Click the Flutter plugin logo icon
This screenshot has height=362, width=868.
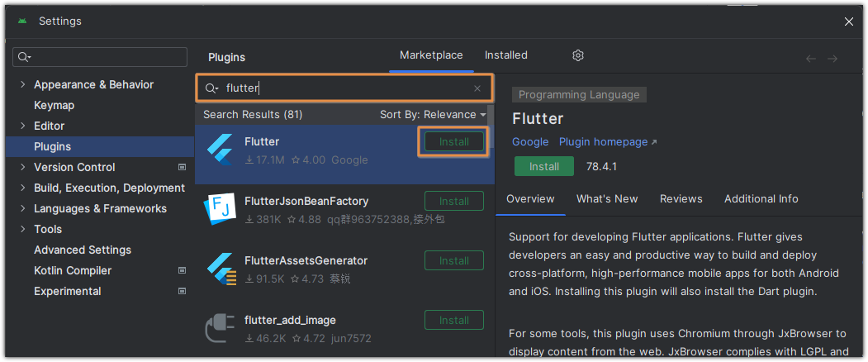[x=221, y=150]
